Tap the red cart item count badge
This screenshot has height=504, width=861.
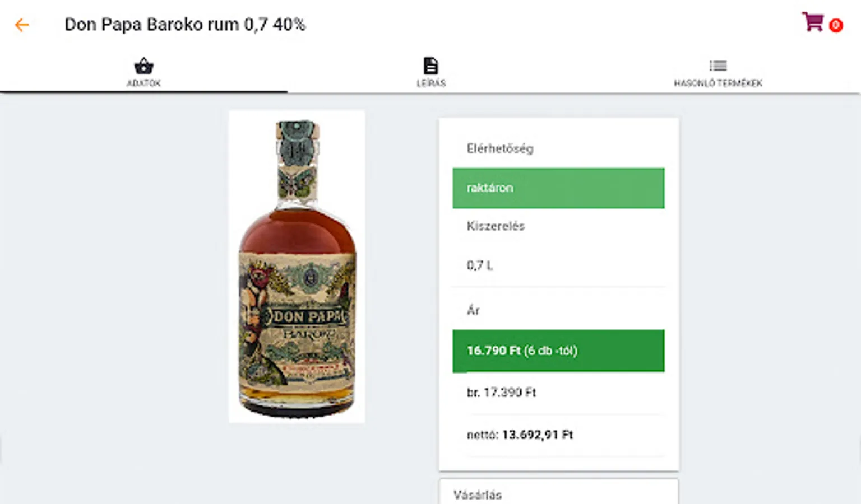836,25
